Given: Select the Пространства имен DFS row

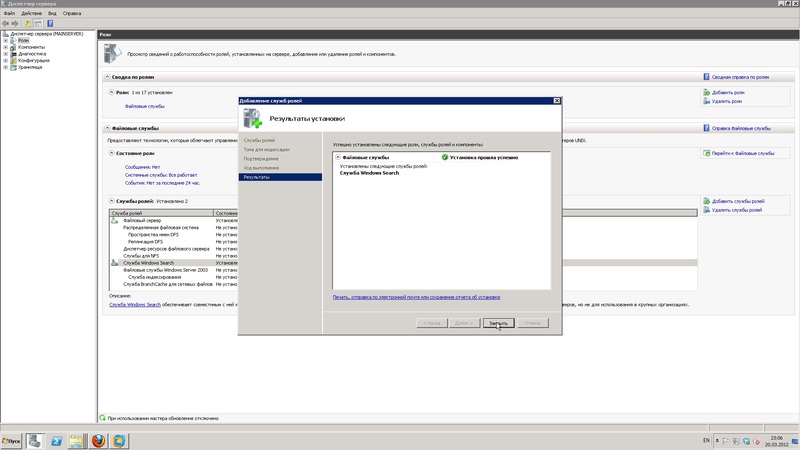Looking at the screenshot, I should pos(153,235).
